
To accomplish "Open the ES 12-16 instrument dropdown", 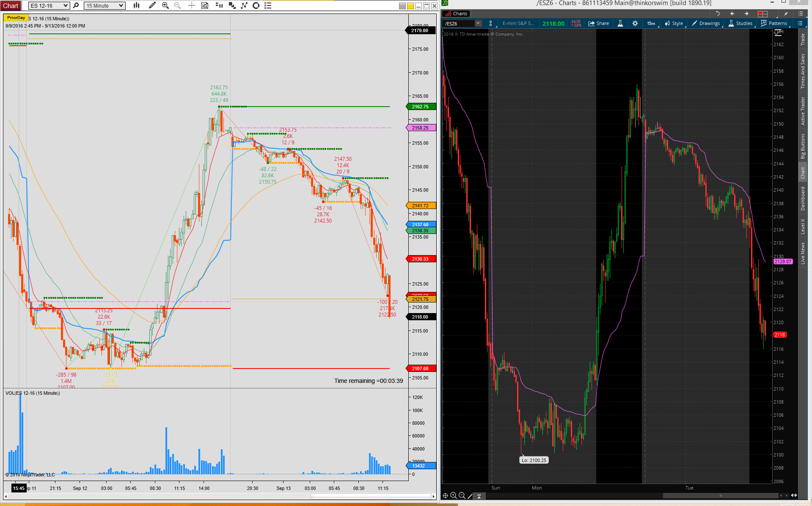I will (x=49, y=5).
